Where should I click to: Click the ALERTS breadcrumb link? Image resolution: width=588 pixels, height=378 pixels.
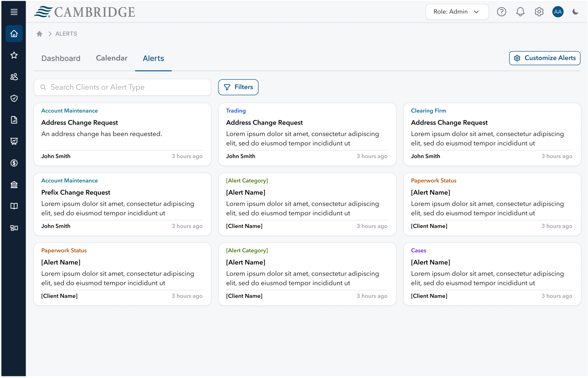click(66, 34)
